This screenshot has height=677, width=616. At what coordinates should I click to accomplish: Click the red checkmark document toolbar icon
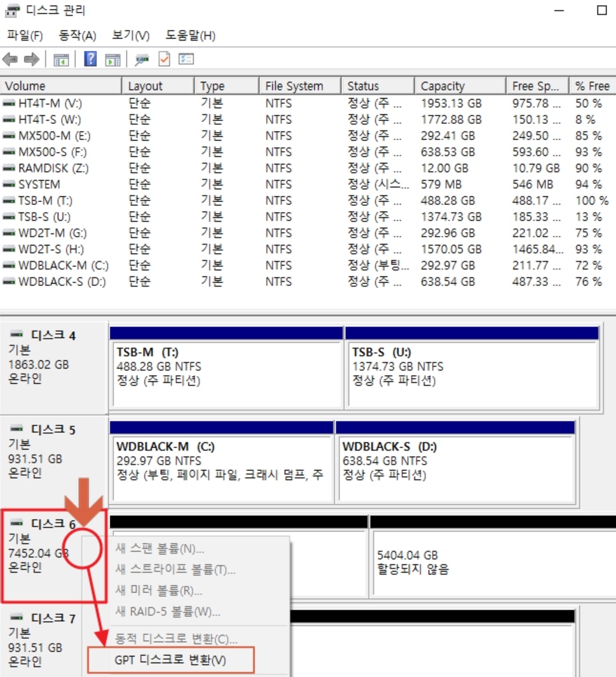point(164,60)
